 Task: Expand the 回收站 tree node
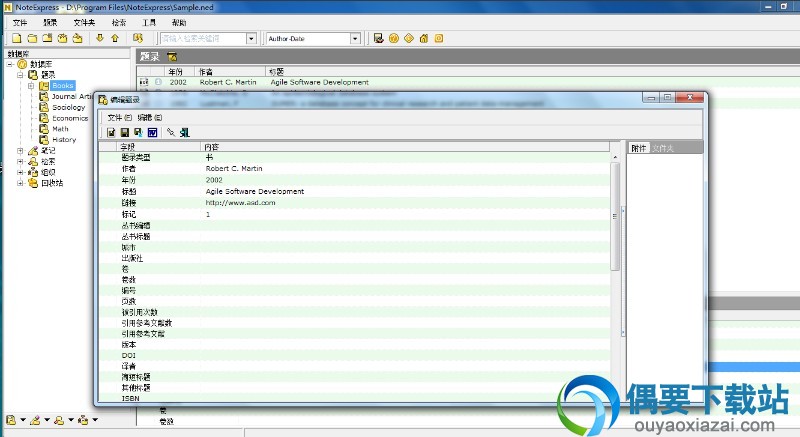coord(20,183)
